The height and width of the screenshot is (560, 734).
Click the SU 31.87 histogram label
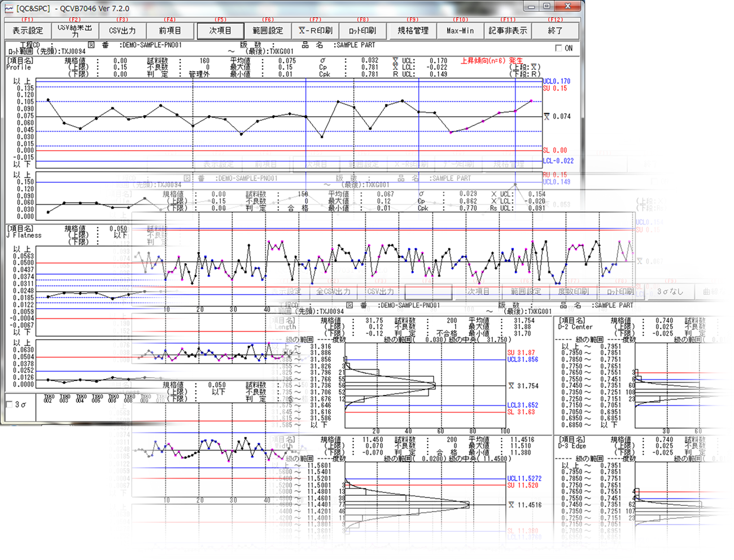tap(521, 353)
